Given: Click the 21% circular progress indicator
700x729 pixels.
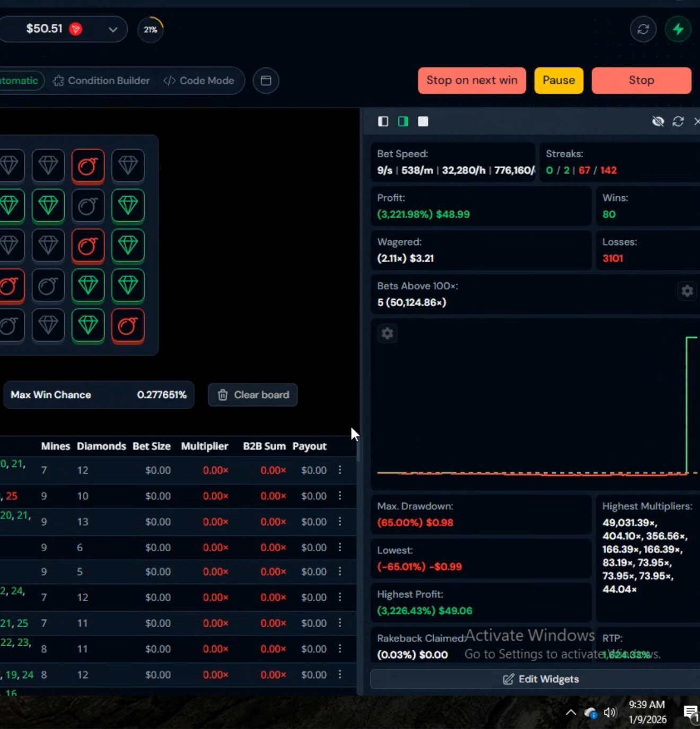Looking at the screenshot, I should tap(151, 30).
